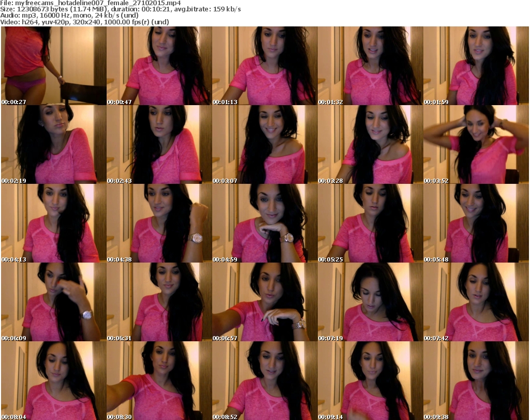This screenshot has height=420, width=530.
Task: Select the thumbnail stamped 00:01:59
Action: pyautogui.click(x=476, y=66)
